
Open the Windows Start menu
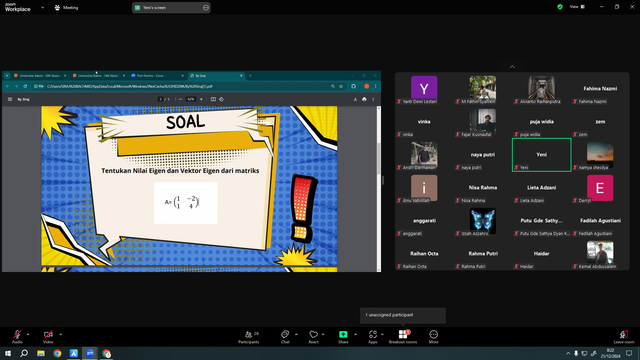[8, 353]
